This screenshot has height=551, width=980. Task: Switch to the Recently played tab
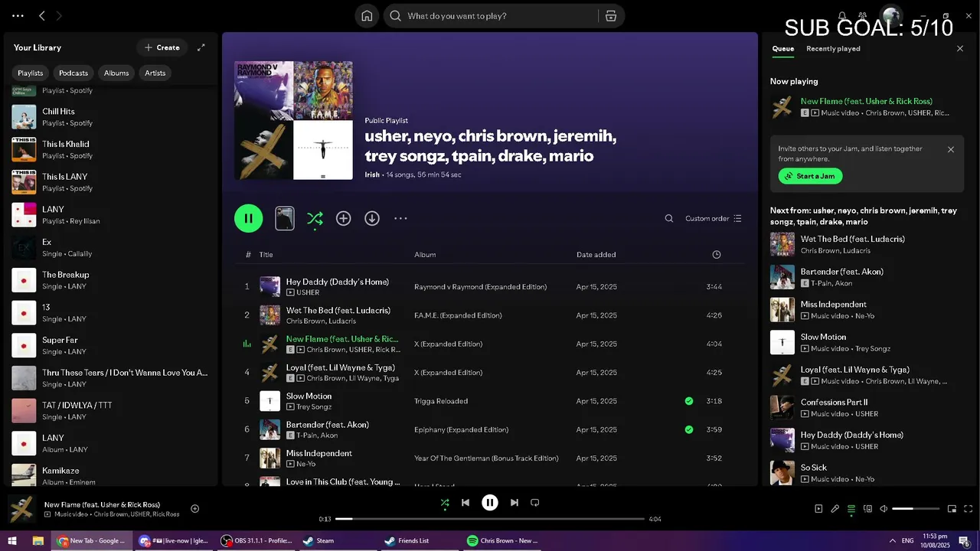click(833, 48)
